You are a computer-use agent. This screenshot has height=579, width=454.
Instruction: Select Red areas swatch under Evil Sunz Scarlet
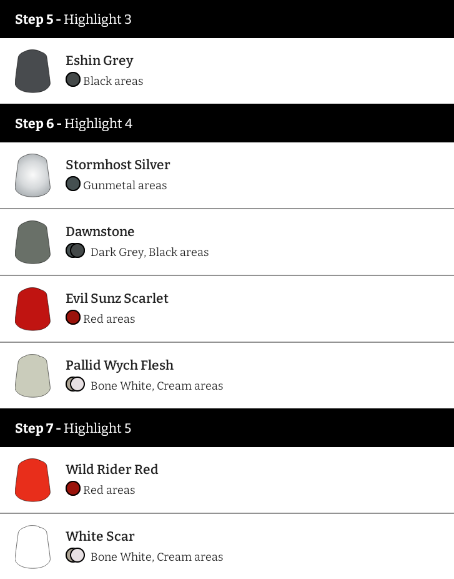coord(73,318)
